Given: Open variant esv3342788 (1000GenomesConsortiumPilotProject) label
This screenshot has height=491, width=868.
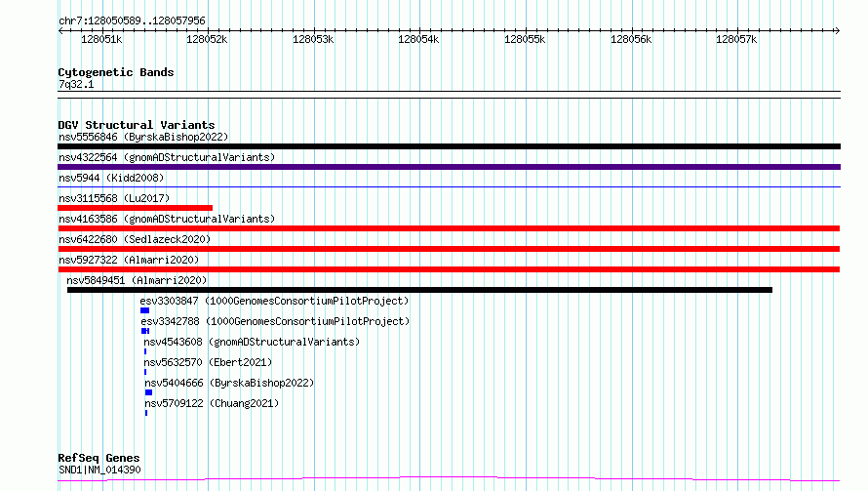Looking at the screenshot, I should pos(275,321).
